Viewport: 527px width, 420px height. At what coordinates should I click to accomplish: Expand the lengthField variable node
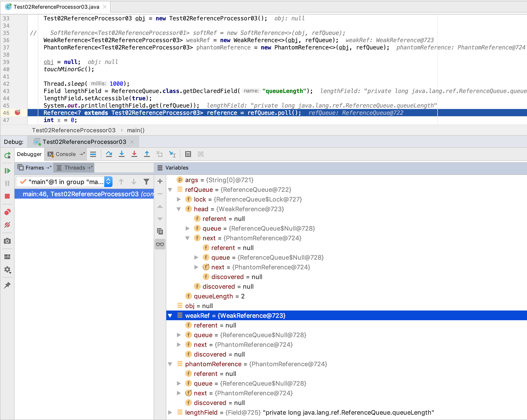[170, 412]
